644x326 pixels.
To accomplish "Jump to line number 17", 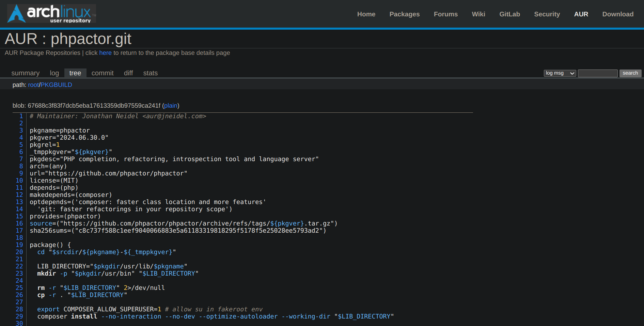I will [x=19, y=231].
